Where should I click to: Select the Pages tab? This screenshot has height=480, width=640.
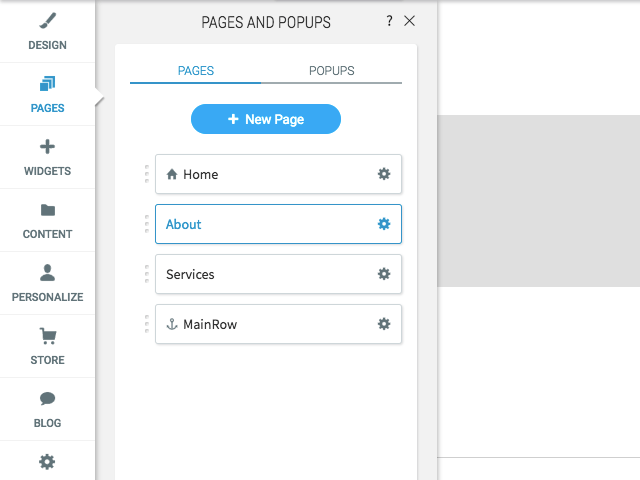(196, 71)
